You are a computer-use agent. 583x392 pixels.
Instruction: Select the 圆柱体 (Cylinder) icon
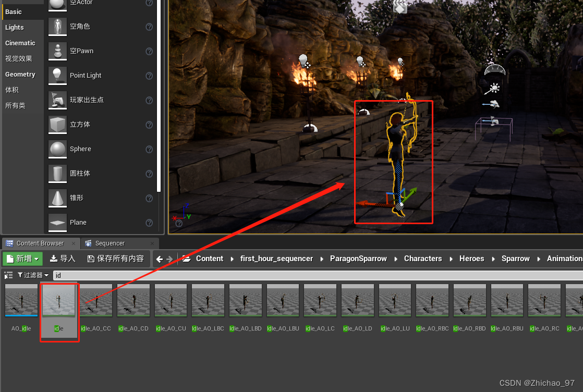(x=57, y=173)
